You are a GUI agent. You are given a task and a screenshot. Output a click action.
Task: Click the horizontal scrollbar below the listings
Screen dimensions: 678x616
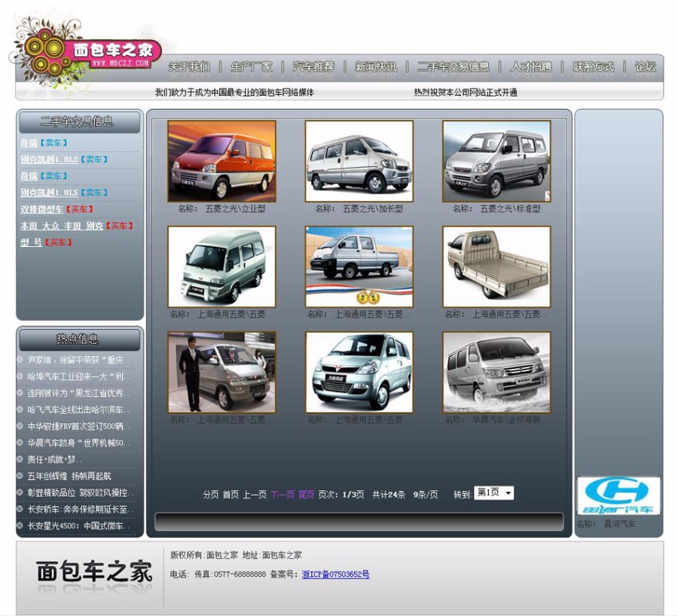[358, 520]
